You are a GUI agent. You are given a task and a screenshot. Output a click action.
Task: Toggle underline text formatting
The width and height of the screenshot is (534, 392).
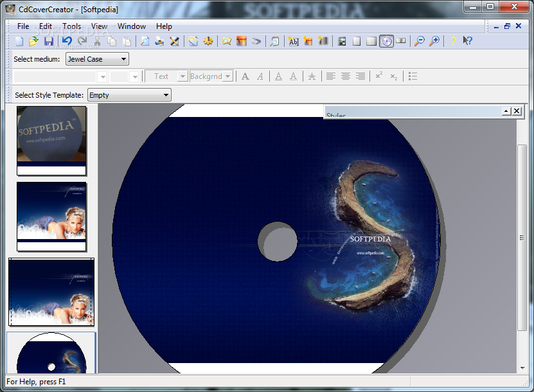point(278,76)
